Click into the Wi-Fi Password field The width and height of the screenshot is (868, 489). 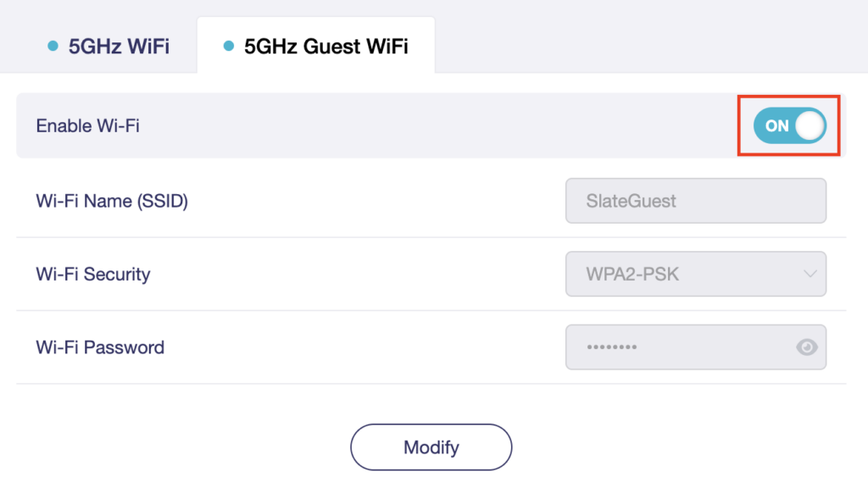(696, 347)
